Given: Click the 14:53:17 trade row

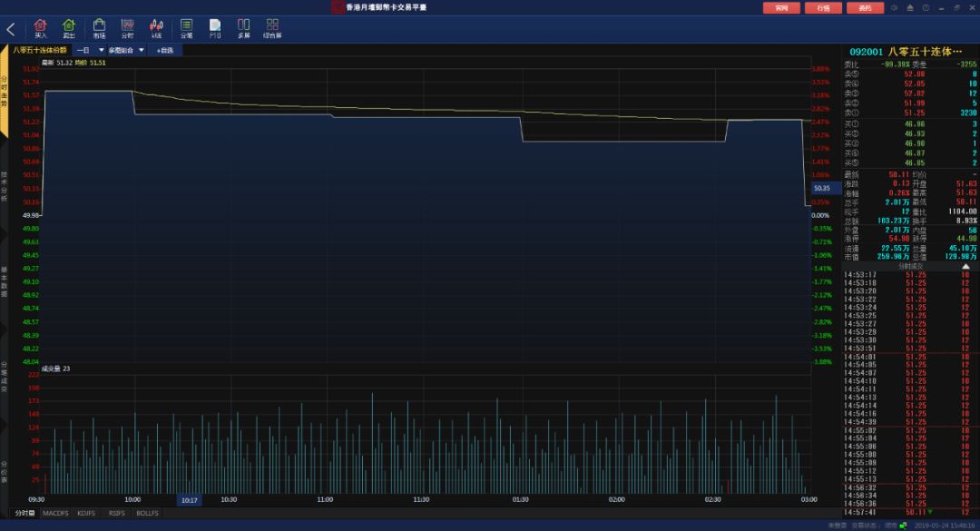Looking at the screenshot, I should (x=910, y=274).
